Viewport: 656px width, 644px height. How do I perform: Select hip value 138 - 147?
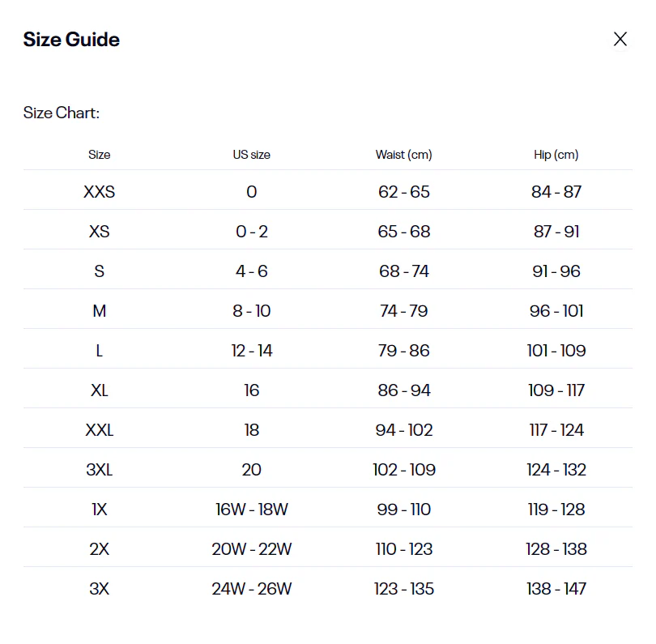[x=556, y=589]
